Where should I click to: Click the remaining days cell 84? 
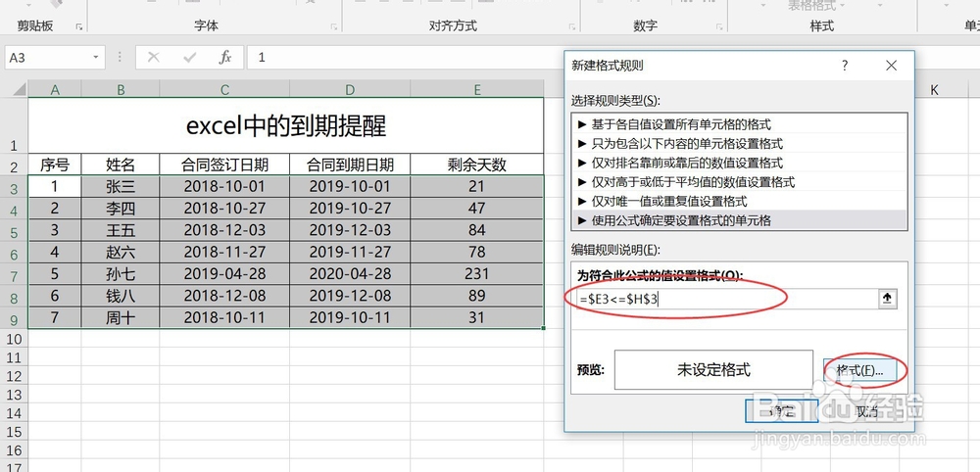click(477, 230)
